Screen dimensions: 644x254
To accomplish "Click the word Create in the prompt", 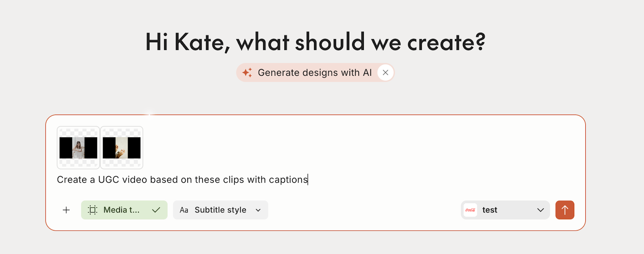I will click(72, 180).
